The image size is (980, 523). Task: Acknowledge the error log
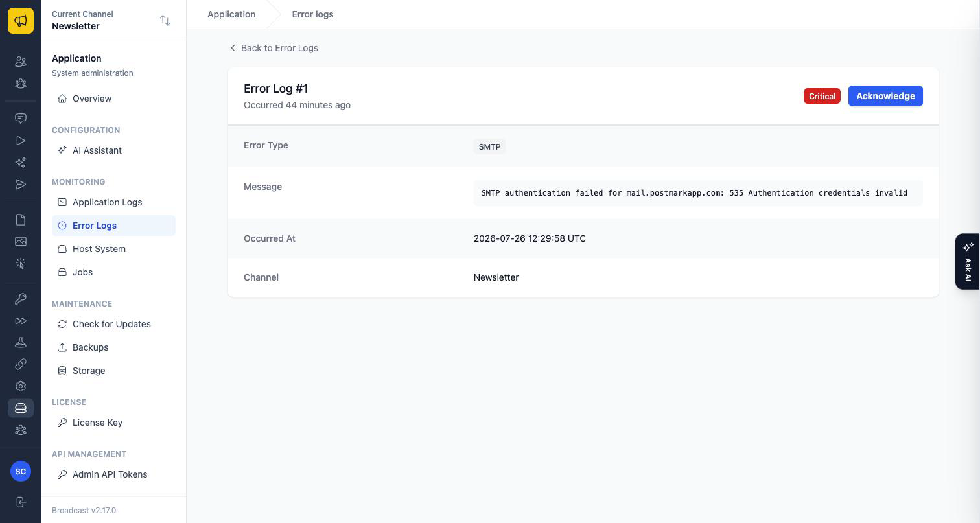pos(885,96)
